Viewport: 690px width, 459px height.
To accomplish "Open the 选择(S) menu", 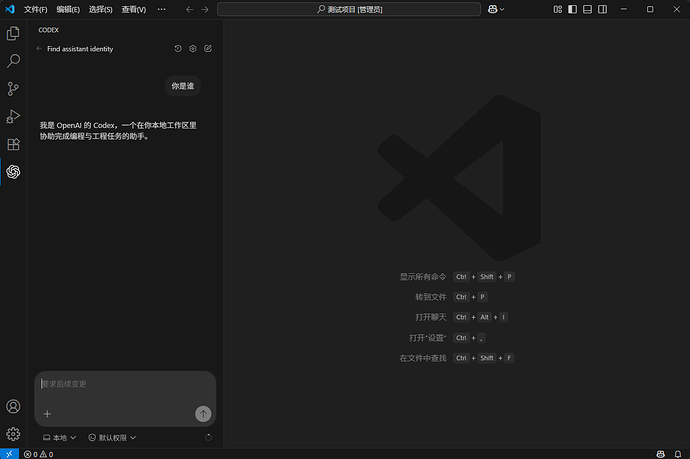I will click(101, 9).
